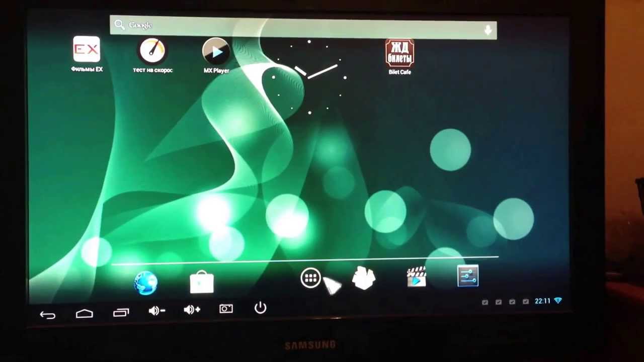644x362 pixels.
Task: Open the globe Browser app in dock
Action: coord(146,283)
